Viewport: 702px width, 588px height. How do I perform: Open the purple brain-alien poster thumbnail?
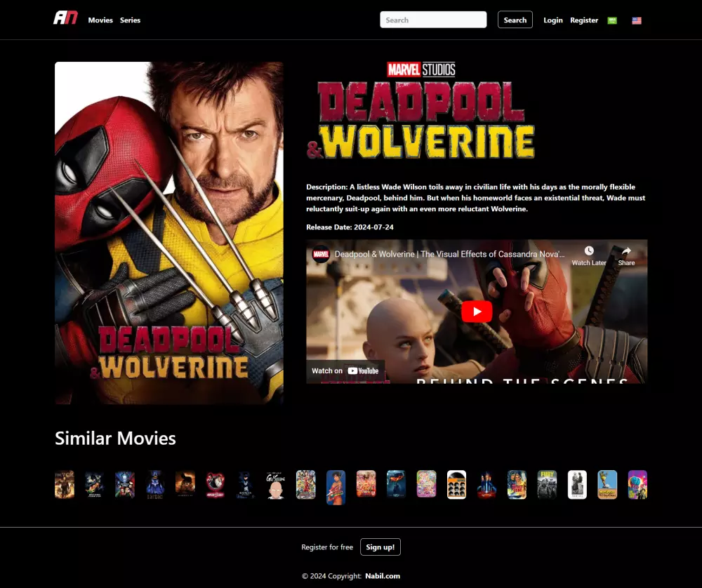click(x=637, y=485)
